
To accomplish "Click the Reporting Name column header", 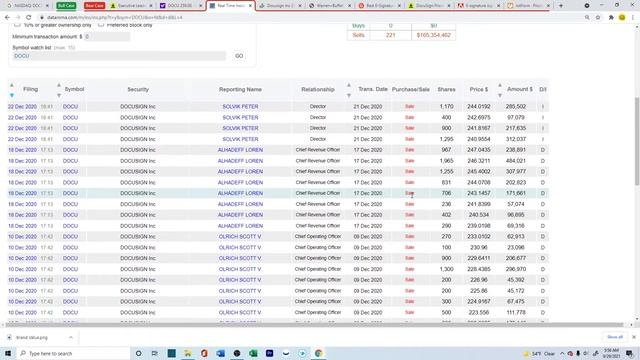I will click(240, 89).
